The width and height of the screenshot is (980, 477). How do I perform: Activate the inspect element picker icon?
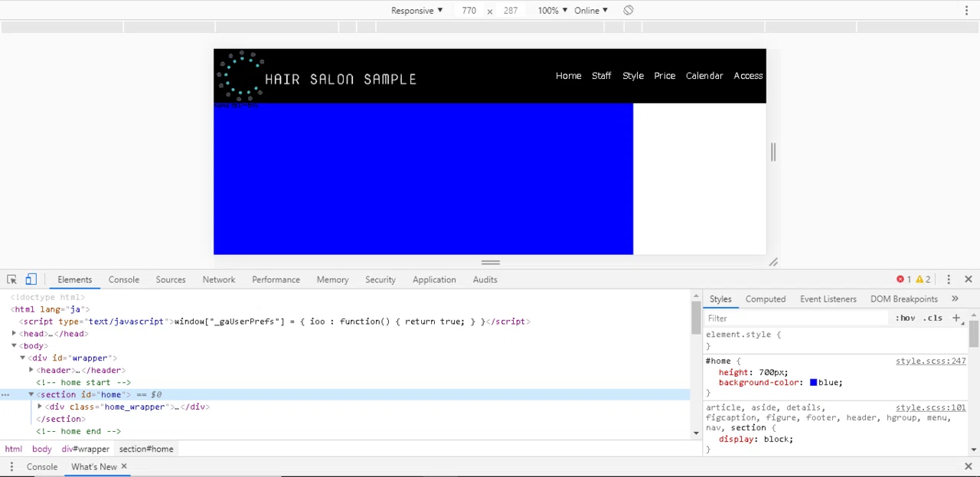click(11, 279)
